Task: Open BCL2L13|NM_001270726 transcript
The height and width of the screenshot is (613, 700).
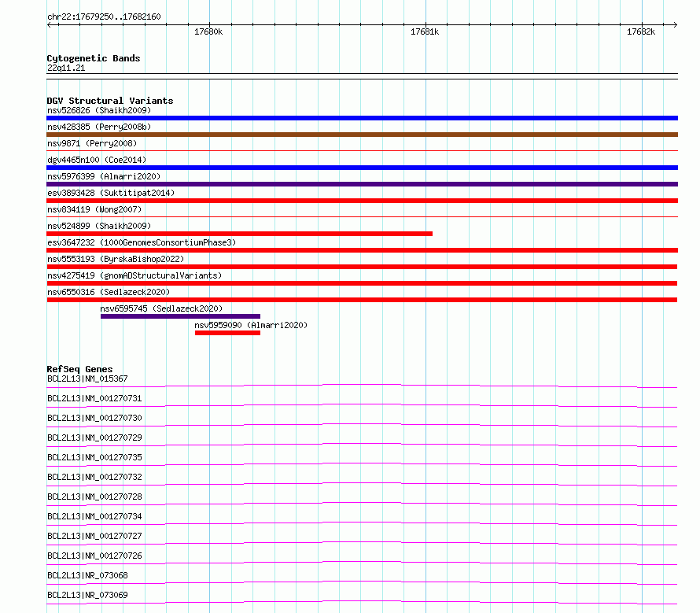Action: pyautogui.click(x=94, y=556)
